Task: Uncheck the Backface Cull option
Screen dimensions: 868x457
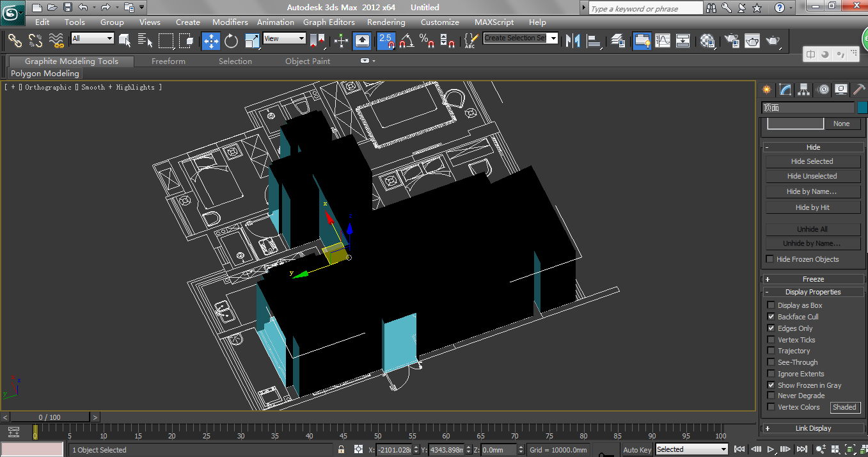Action: tap(770, 316)
